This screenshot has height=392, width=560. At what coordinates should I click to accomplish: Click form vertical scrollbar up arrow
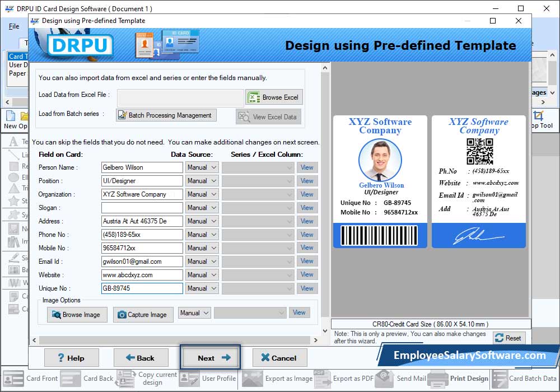pyautogui.click(x=325, y=68)
